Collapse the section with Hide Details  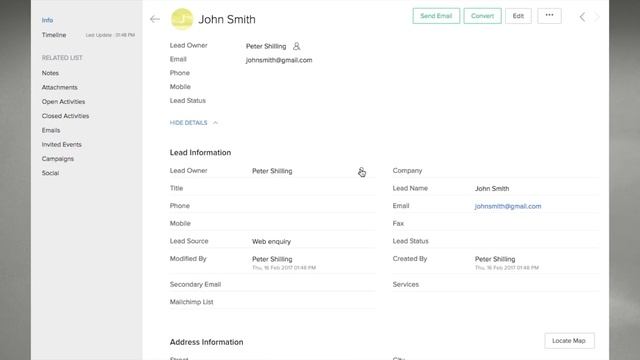193,123
